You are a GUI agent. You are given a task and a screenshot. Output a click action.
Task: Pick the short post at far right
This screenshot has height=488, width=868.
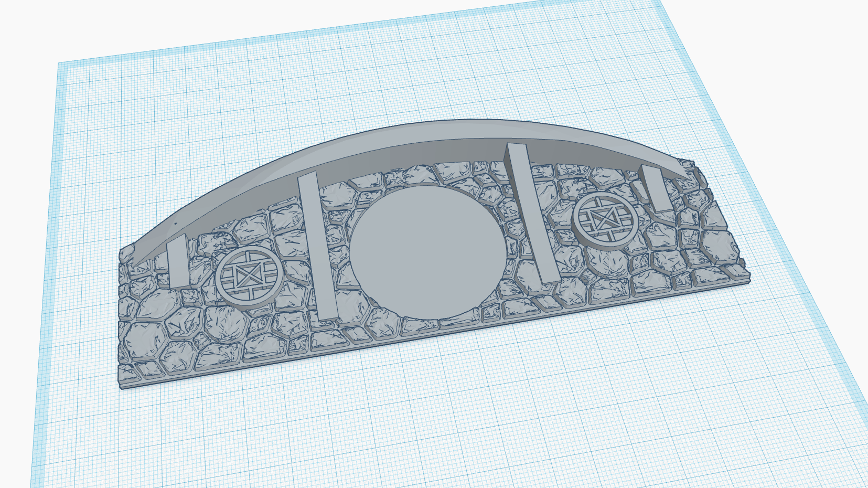657,188
